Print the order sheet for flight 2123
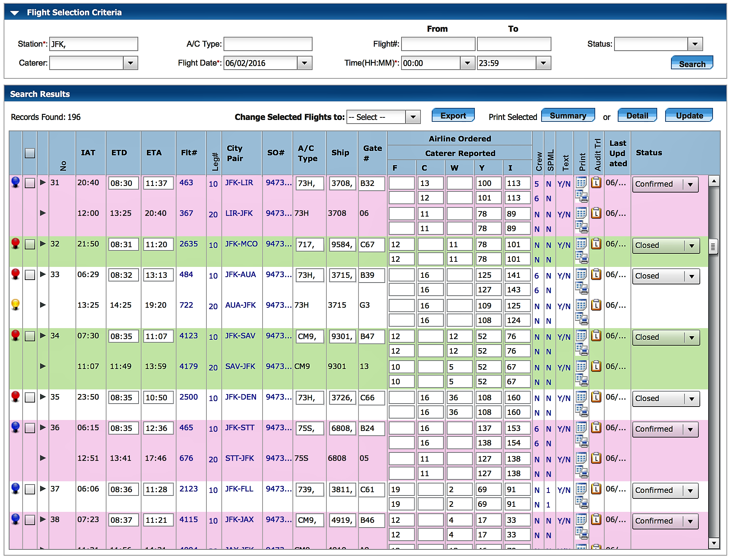733x560 pixels. (581, 488)
